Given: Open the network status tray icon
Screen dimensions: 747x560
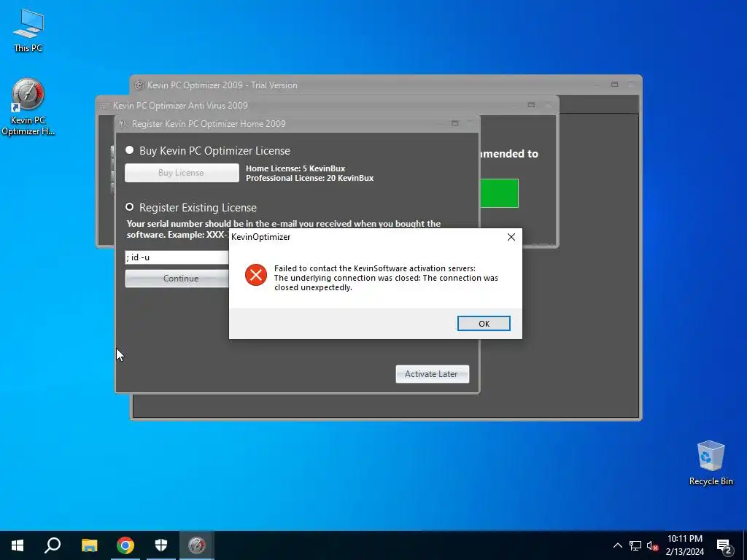Looking at the screenshot, I should [635, 545].
